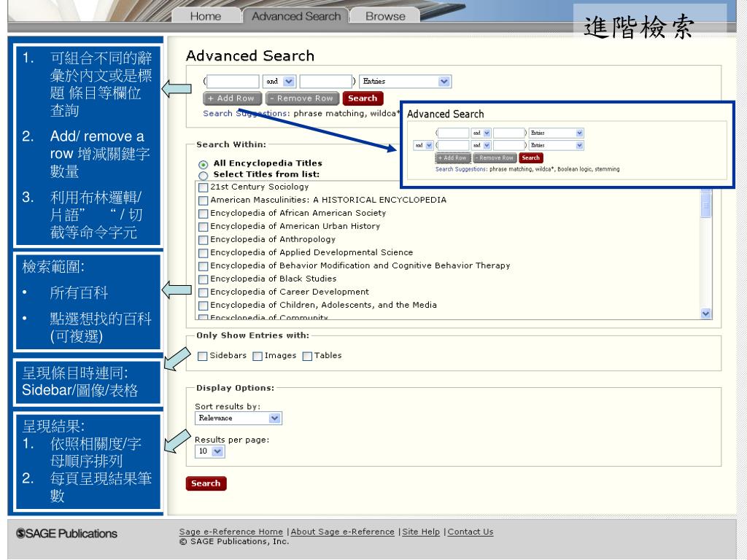
Task: Check the American Masculinities checkbox
Action: pos(204,201)
